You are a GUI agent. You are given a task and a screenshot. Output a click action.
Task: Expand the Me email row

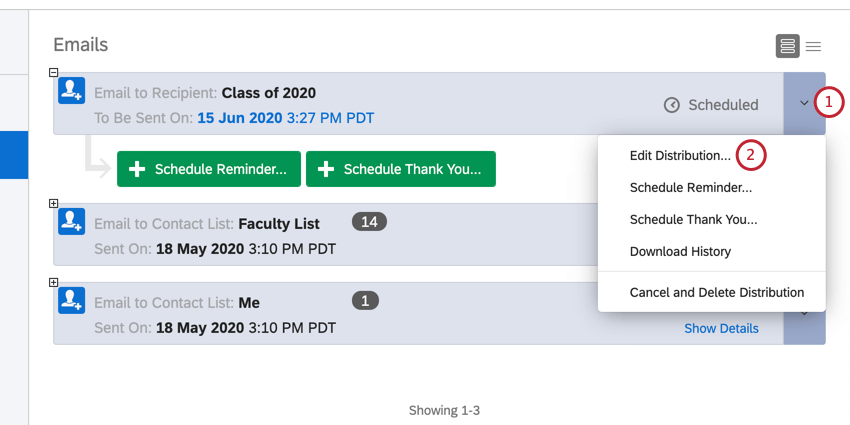point(54,283)
